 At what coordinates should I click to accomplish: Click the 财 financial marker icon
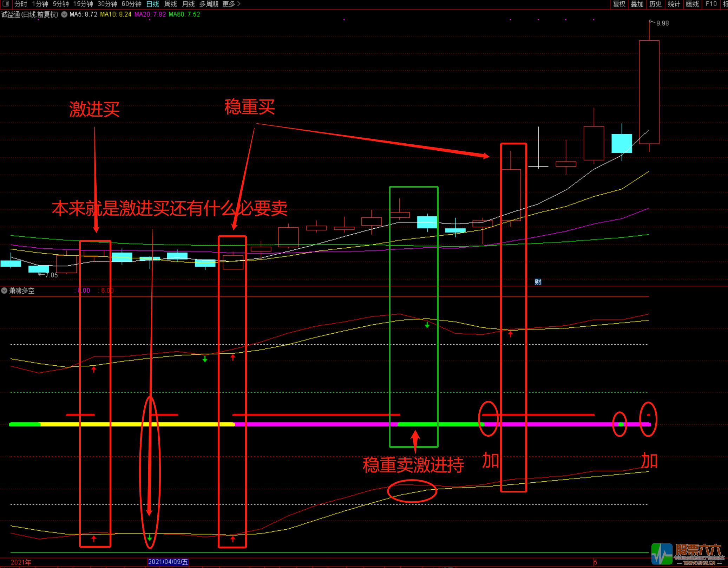pyautogui.click(x=538, y=282)
